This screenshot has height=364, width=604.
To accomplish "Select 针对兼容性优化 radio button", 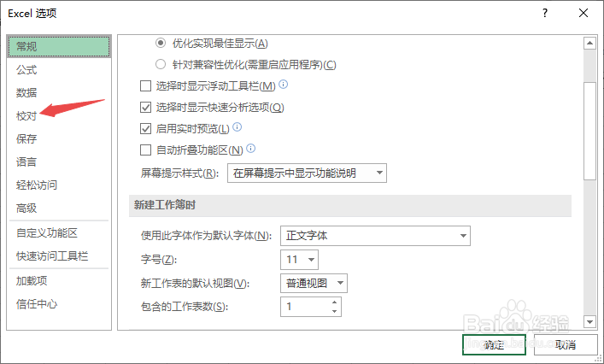I will [161, 64].
